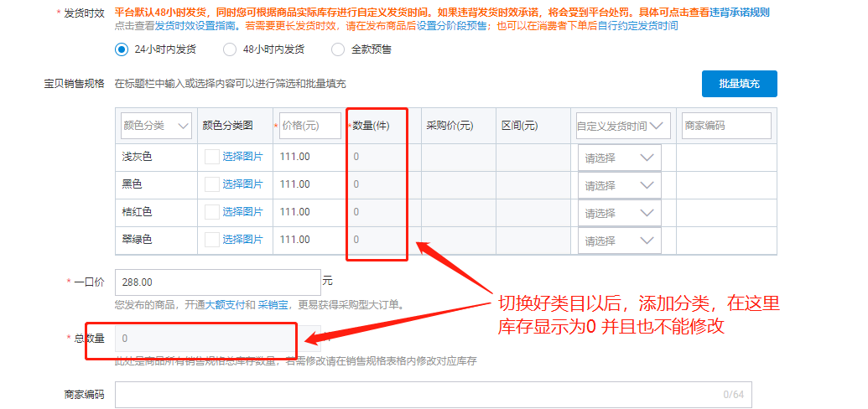Click the 采购宝 link

click(x=272, y=305)
